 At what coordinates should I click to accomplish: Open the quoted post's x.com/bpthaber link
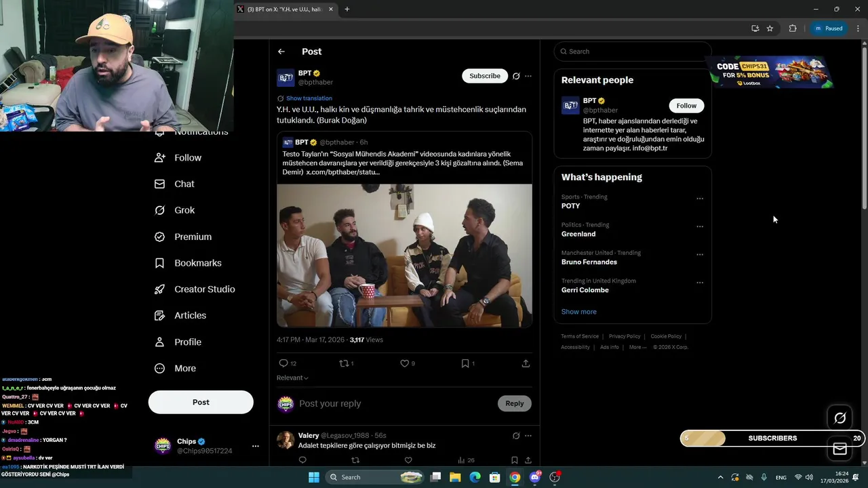[x=342, y=172]
